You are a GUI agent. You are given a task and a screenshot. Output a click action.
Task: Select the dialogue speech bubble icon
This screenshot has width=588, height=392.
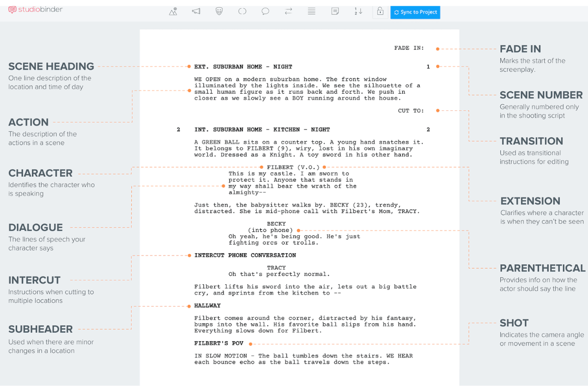[265, 12]
